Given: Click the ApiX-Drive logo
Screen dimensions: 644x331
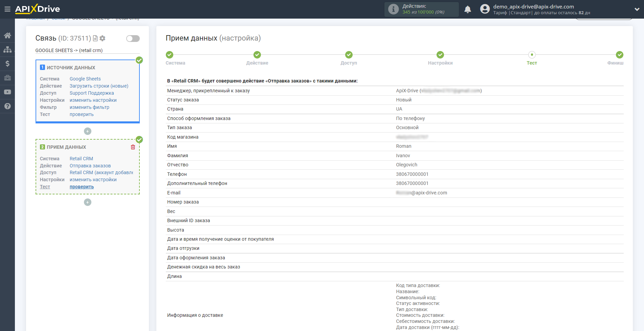Looking at the screenshot, I should (x=37, y=9).
